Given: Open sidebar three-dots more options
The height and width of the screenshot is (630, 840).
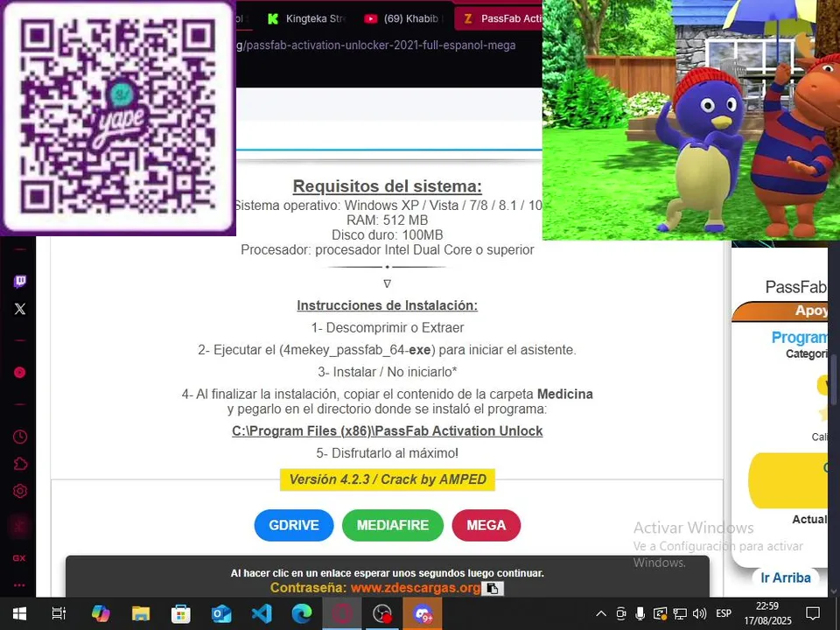Looking at the screenshot, I should 19,585.
